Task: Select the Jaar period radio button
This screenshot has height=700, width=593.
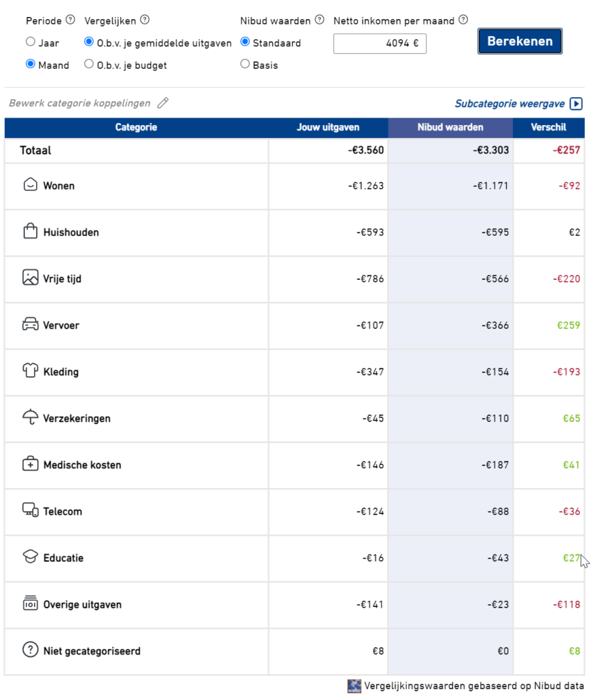Action: [x=30, y=42]
